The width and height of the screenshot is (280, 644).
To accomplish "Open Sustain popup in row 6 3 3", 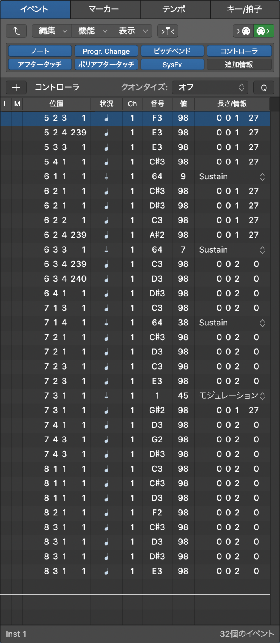I will point(232,250).
